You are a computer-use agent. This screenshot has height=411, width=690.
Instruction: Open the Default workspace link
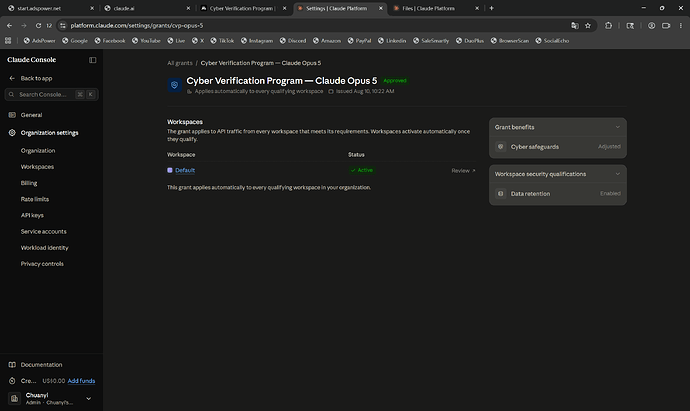[185, 170]
